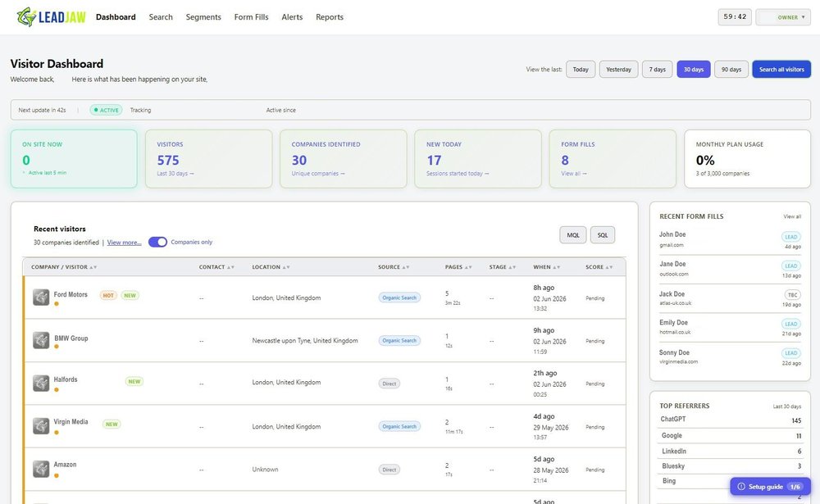Viewport: 820px width, 504px height.
Task: Select the Today time range
Action: click(581, 70)
